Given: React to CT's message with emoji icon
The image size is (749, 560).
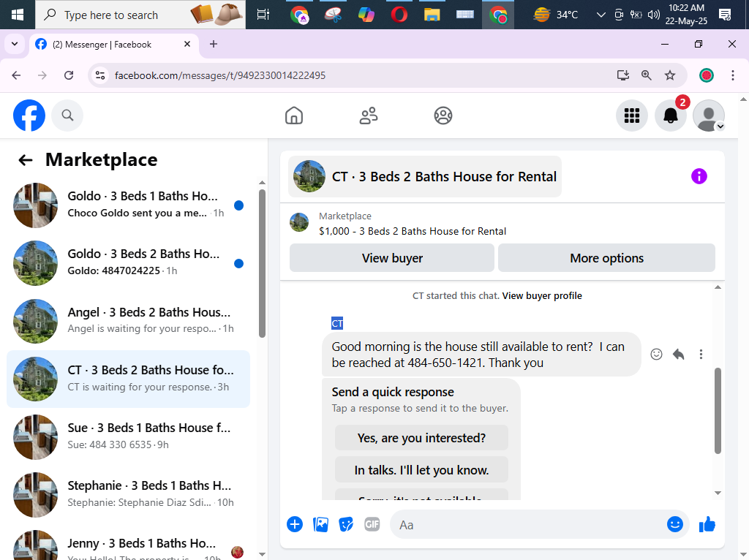Looking at the screenshot, I should tap(656, 355).
